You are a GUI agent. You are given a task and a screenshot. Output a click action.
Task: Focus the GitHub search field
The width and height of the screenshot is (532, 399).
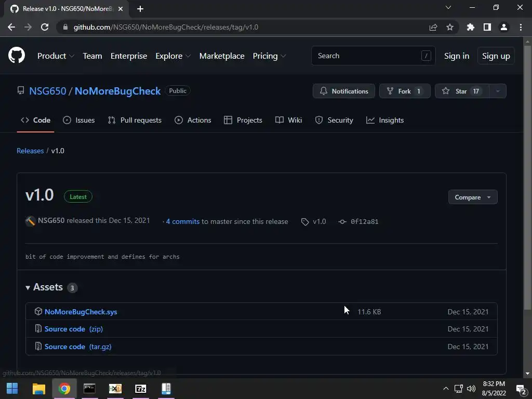(373, 56)
